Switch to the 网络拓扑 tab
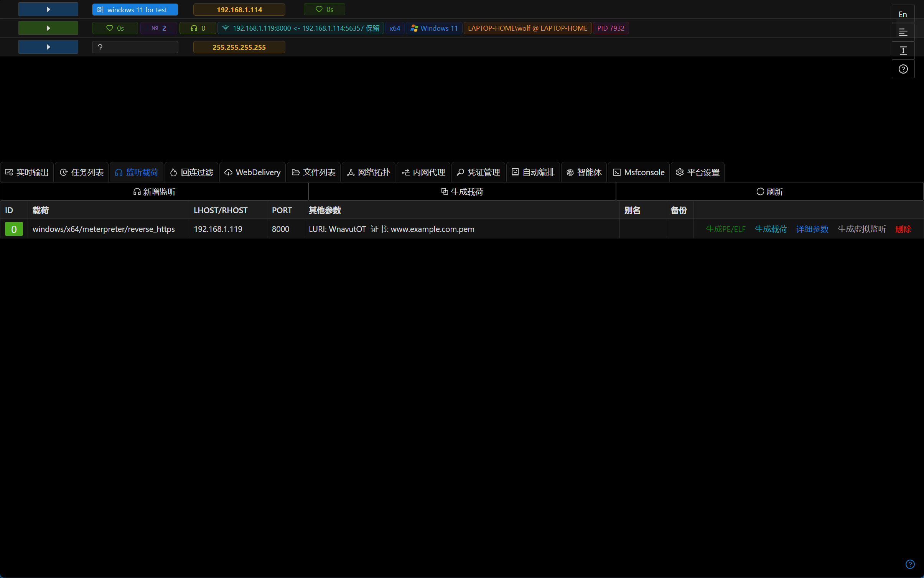 [368, 172]
